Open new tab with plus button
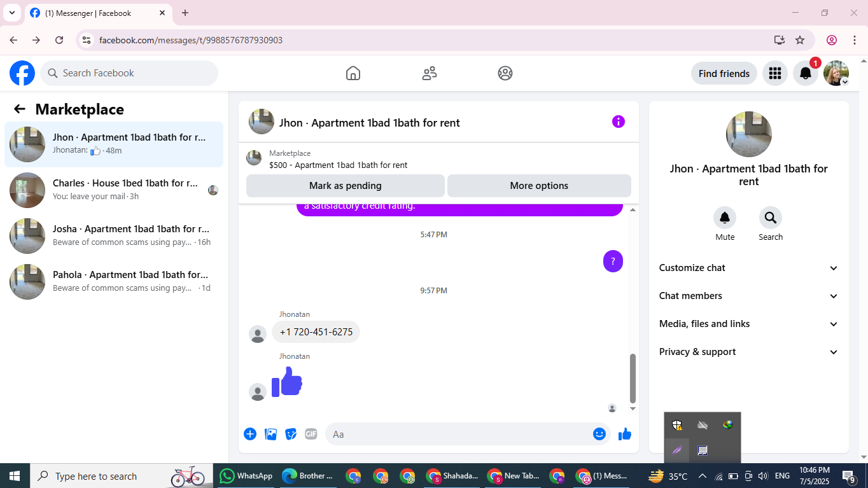 coord(185,13)
